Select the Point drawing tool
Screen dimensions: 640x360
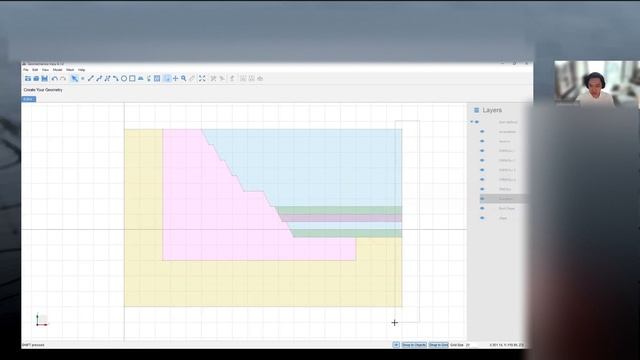[82, 78]
